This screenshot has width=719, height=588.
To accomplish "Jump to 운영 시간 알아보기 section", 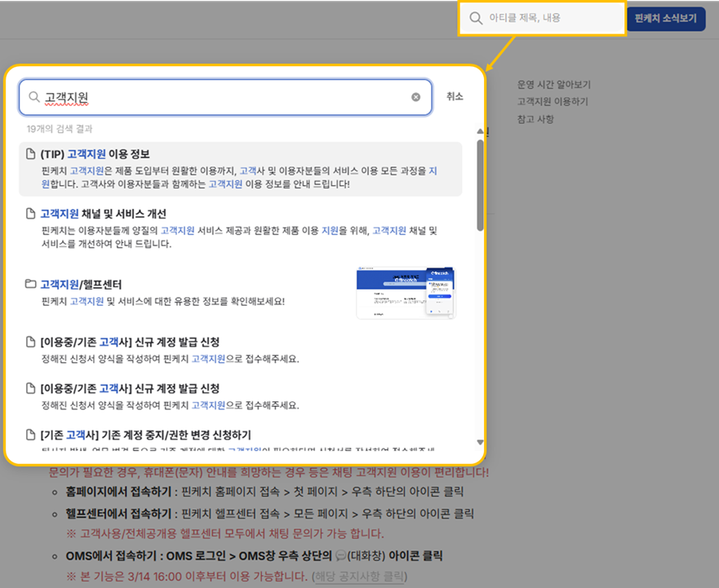I will point(554,84).
